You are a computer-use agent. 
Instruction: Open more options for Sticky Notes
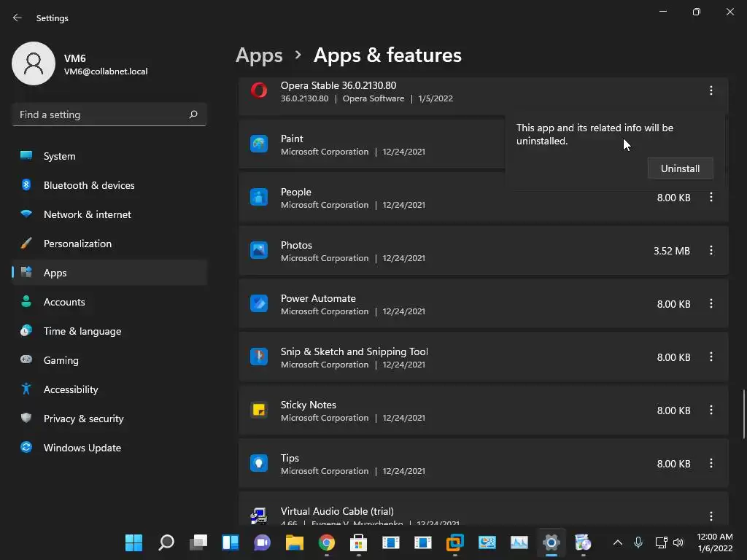point(711,410)
